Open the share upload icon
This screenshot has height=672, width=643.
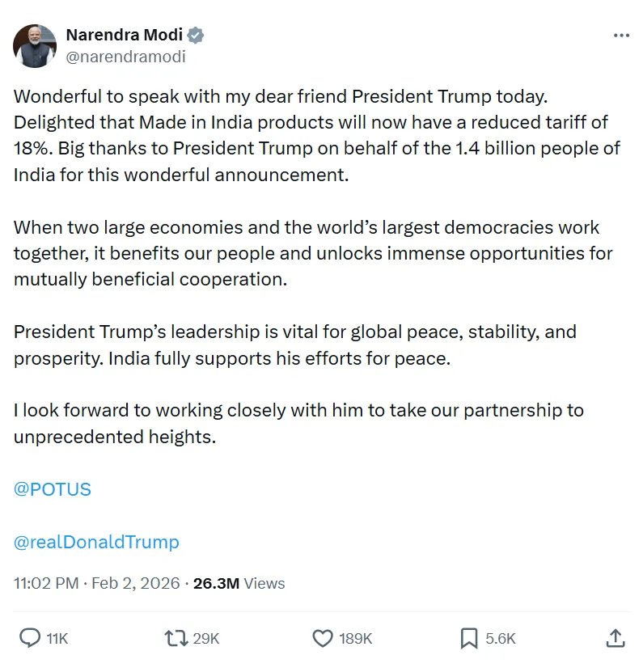click(x=616, y=638)
